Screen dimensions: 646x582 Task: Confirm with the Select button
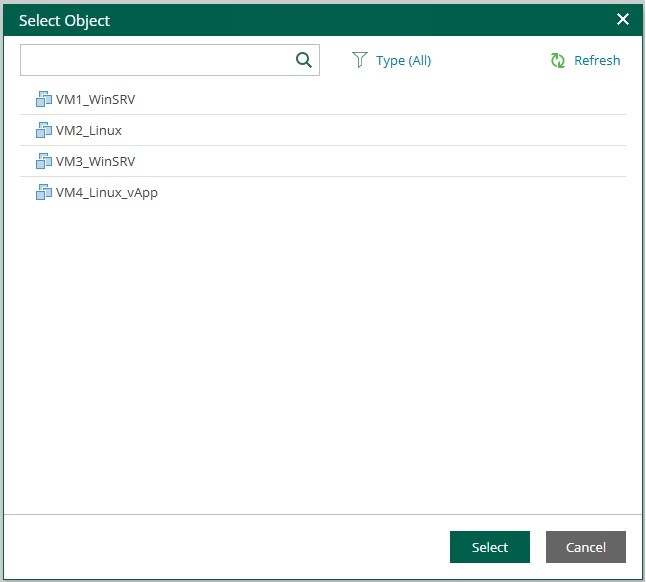(490, 547)
